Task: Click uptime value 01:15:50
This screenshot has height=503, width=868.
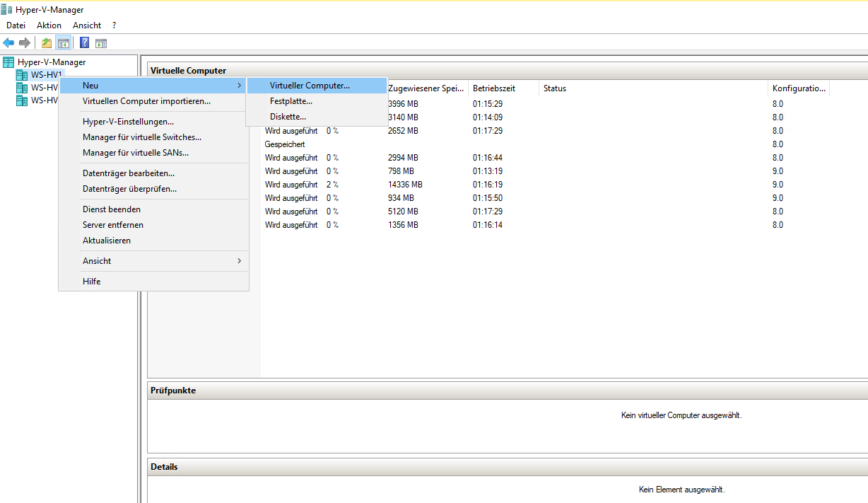Action: pyautogui.click(x=488, y=198)
